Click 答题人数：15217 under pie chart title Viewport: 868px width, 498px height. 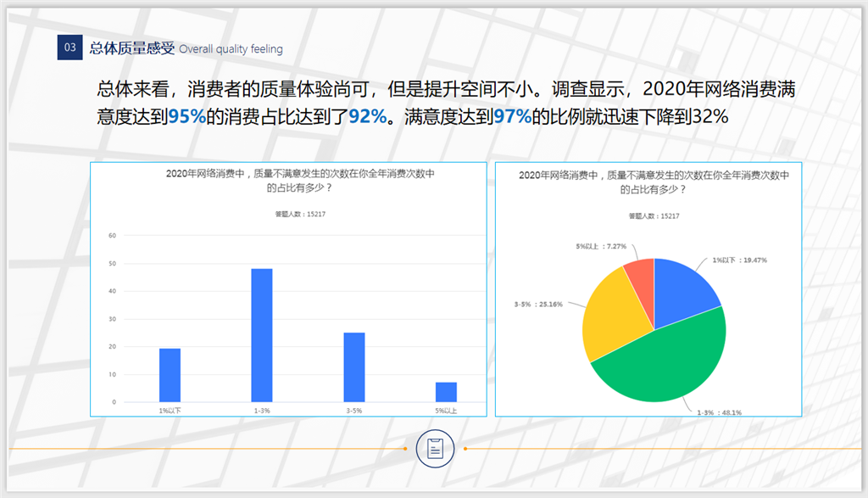click(654, 216)
